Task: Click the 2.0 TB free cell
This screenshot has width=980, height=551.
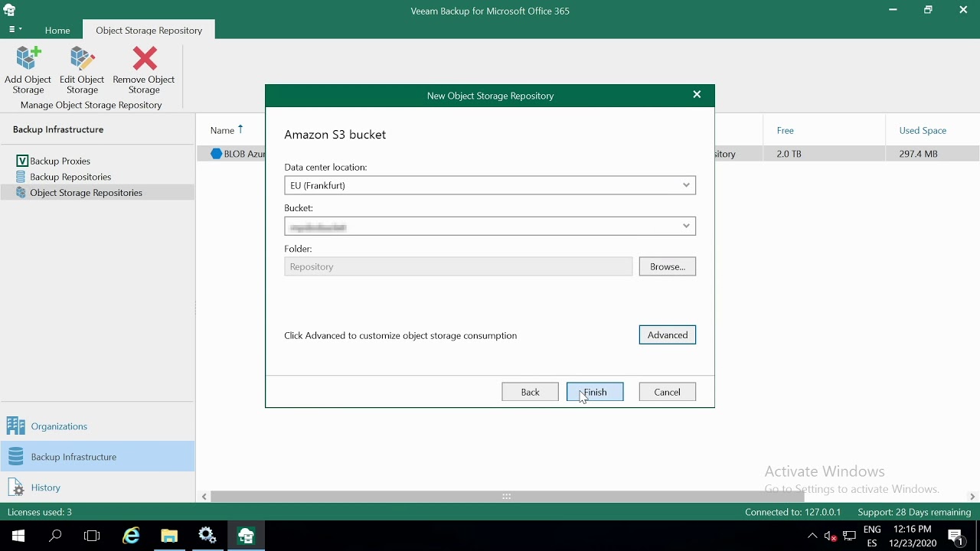Action: [x=789, y=154]
